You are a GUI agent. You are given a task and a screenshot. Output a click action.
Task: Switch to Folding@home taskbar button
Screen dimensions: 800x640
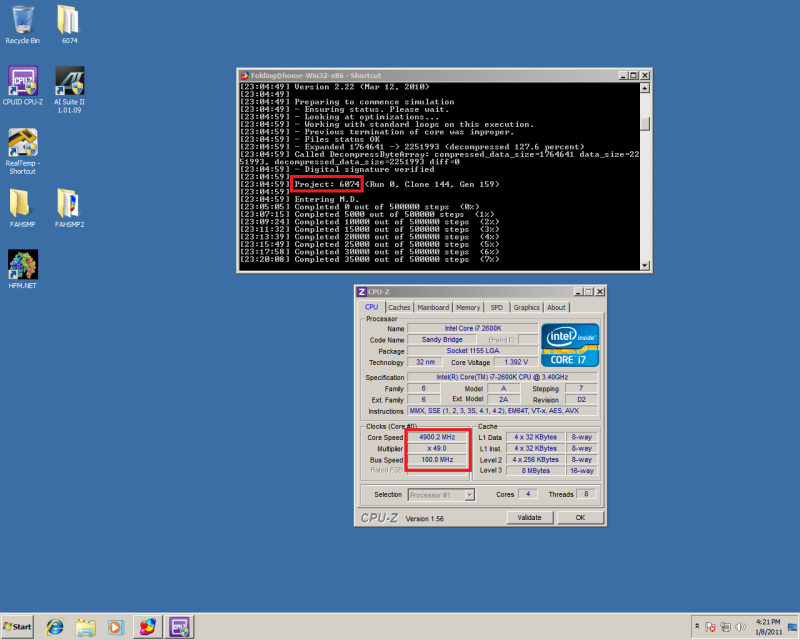(x=148, y=627)
